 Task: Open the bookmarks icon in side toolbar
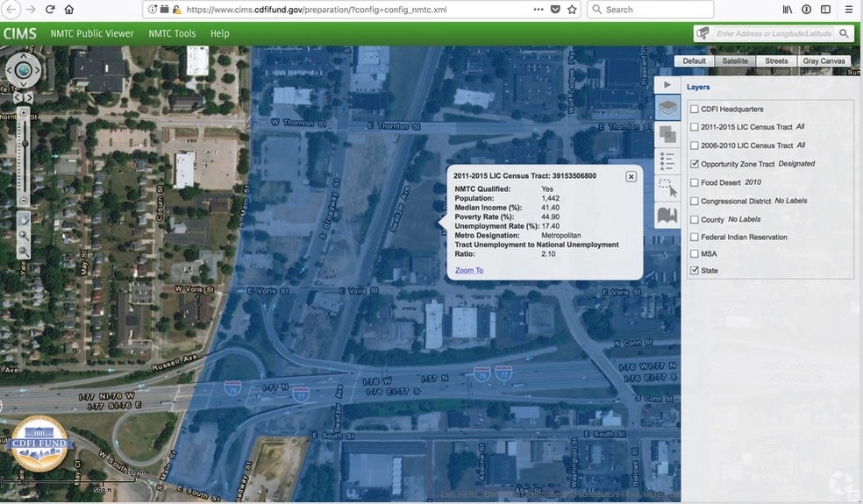pyautogui.click(x=667, y=216)
